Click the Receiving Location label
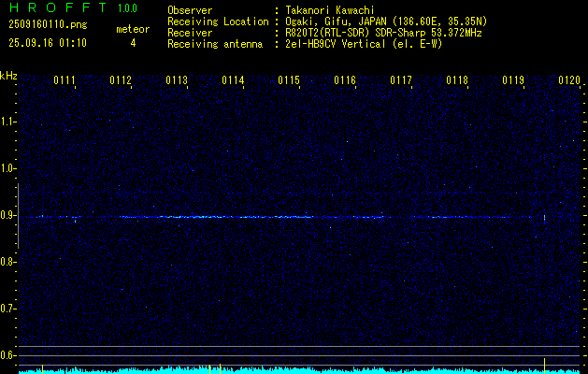The height and width of the screenshot is (374, 588). pos(218,22)
